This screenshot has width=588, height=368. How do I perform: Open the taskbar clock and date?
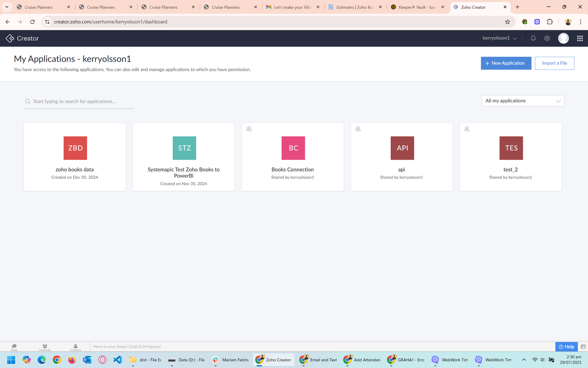pos(571,360)
